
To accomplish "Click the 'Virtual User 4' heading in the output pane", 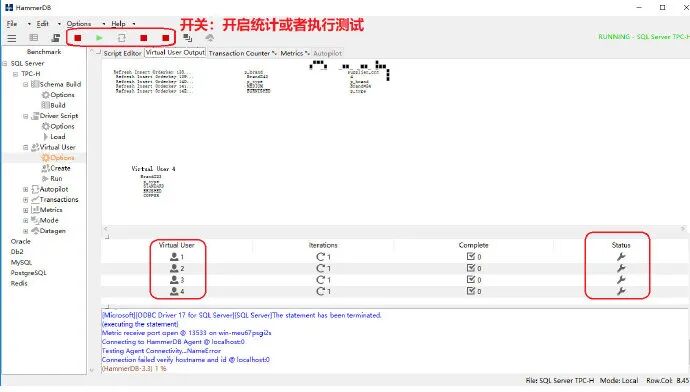I will tap(153, 169).
